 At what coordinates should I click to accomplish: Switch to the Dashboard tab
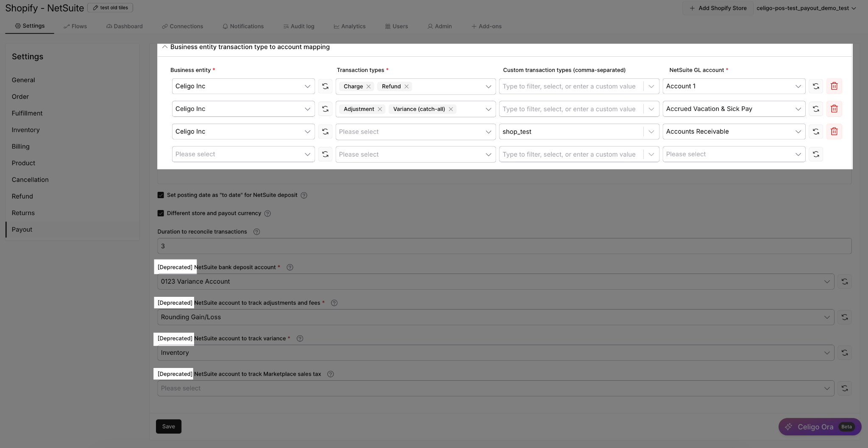coord(125,26)
